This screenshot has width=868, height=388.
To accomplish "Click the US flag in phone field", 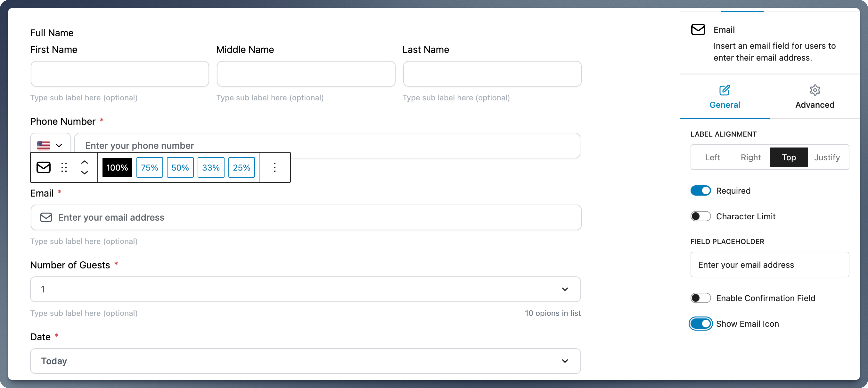I will [44, 145].
